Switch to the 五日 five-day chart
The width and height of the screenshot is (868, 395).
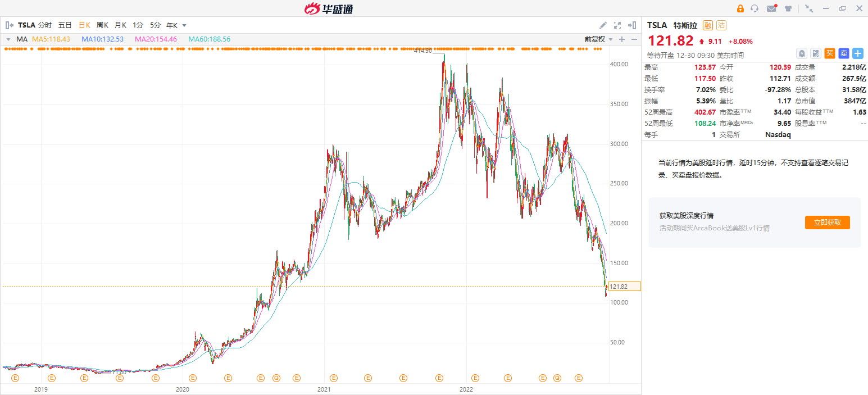[x=65, y=25]
